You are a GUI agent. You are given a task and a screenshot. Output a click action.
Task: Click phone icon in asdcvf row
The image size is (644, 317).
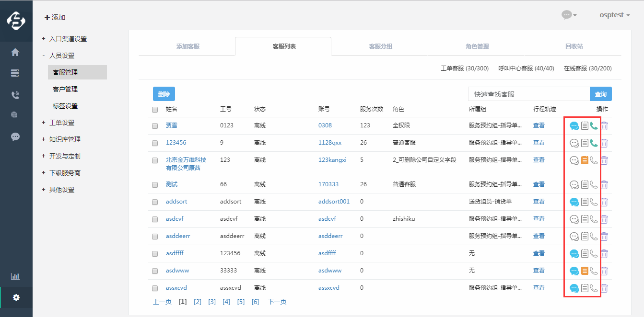point(594,219)
